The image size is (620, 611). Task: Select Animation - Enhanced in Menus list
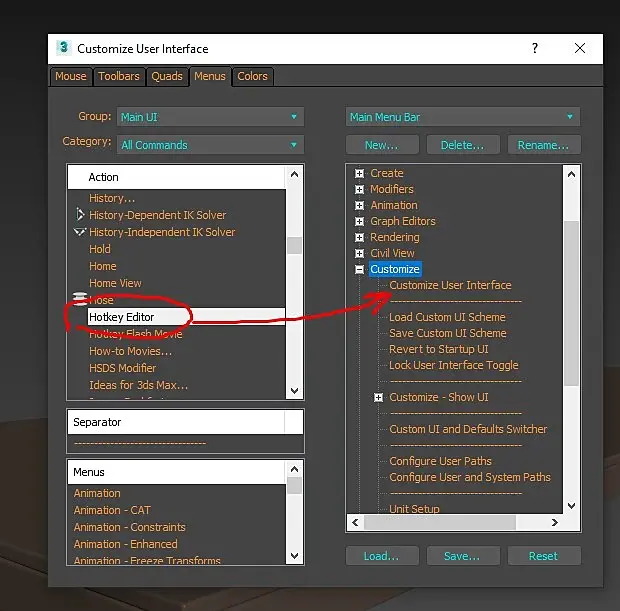[x=125, y=544]
